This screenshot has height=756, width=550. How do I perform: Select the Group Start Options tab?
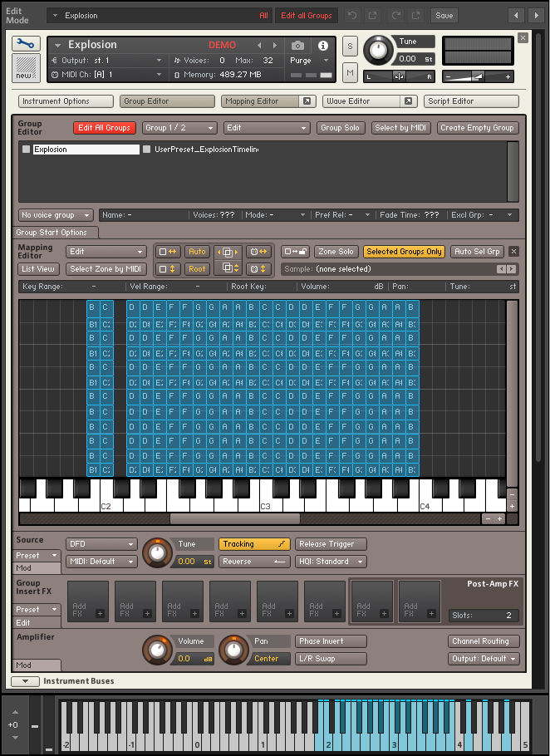click(55, 233)
